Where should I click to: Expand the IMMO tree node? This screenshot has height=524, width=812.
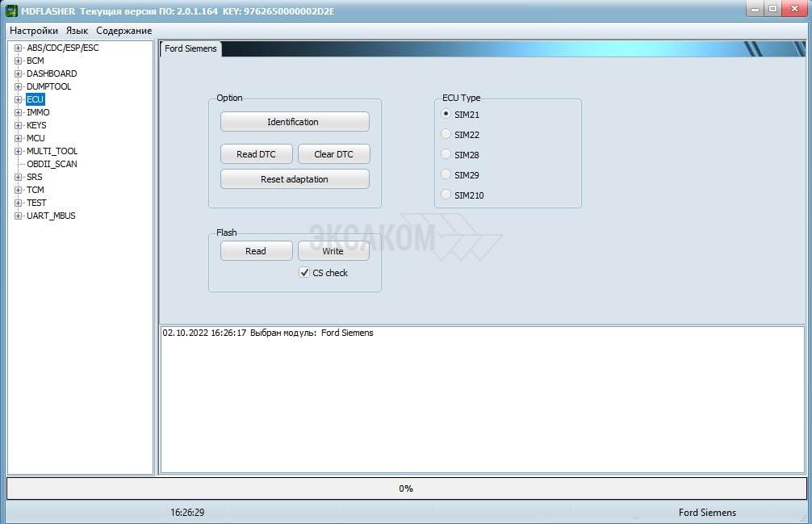18,112
